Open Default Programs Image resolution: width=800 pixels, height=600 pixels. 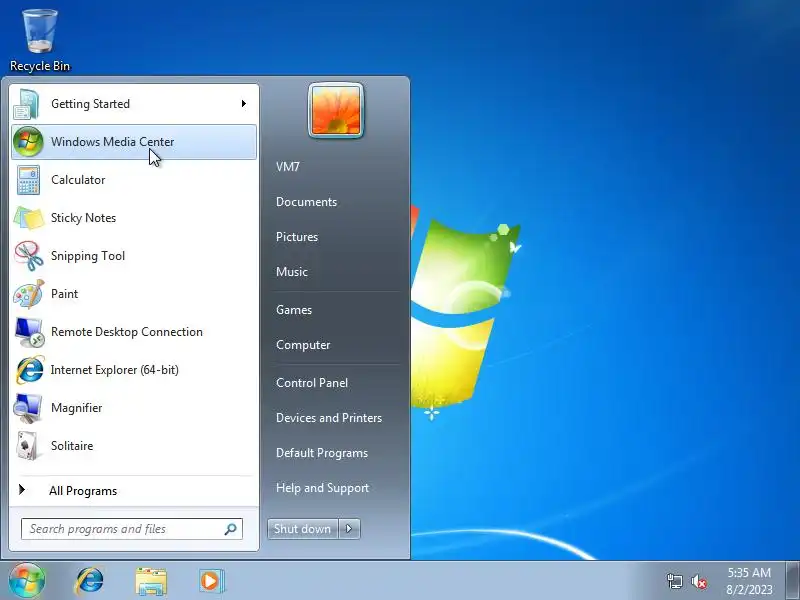point(322,453)
